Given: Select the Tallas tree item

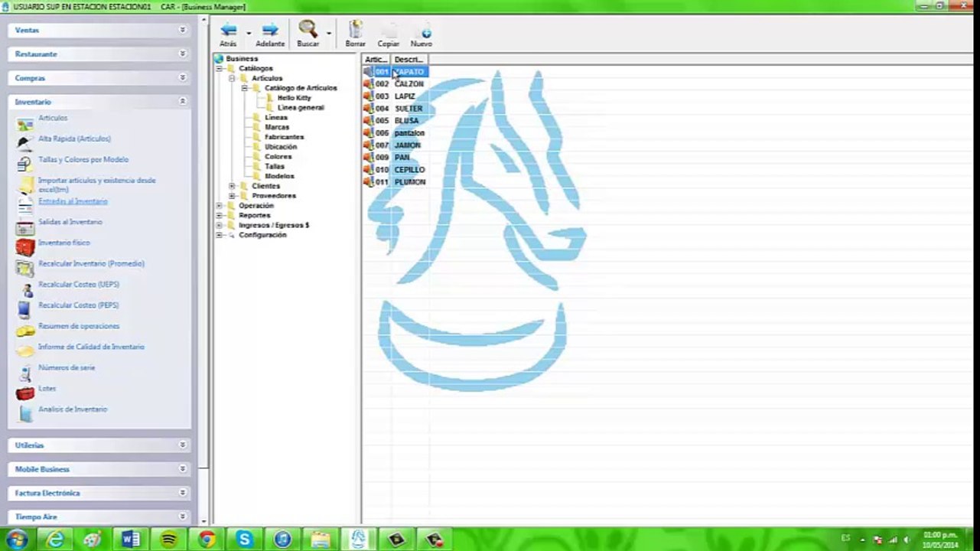Looking at the screenshot, I should pyautogui.click(x=275, y=166).
